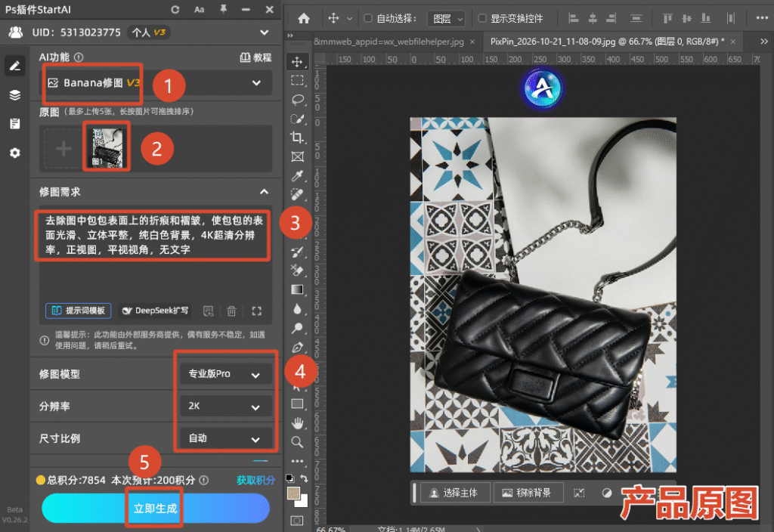Activate the Zoom magnifier tool
This screenshot has width=774, height=532.
(297, 441)
